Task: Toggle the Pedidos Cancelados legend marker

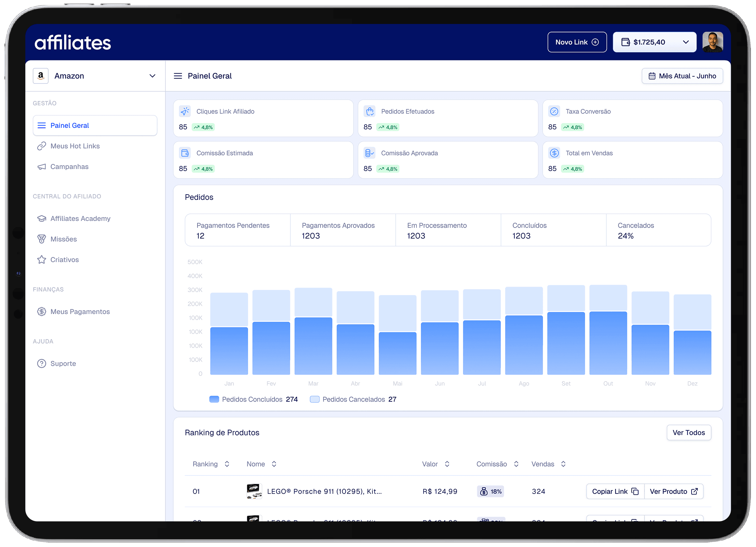Action: (x=315, y=399)
